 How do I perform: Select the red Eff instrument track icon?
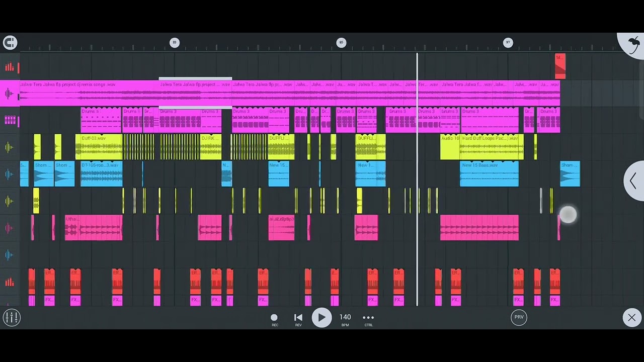(x=9, y=282)
